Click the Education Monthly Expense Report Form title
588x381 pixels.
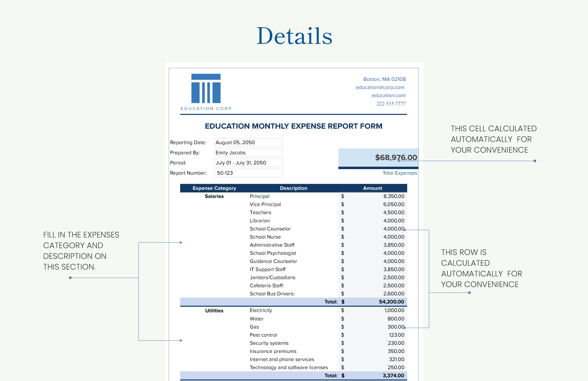tap(293, 126)
